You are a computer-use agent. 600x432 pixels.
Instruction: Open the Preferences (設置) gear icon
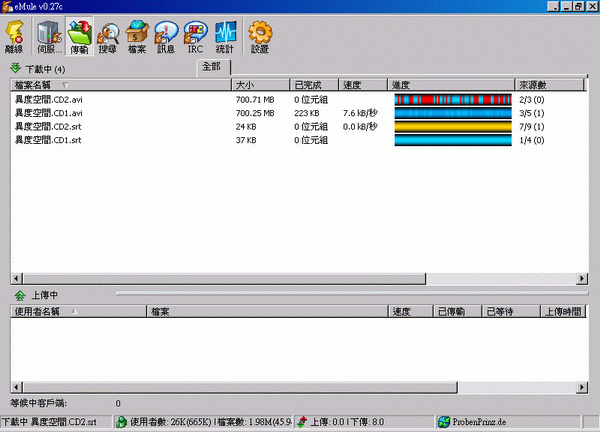point(260,36)
